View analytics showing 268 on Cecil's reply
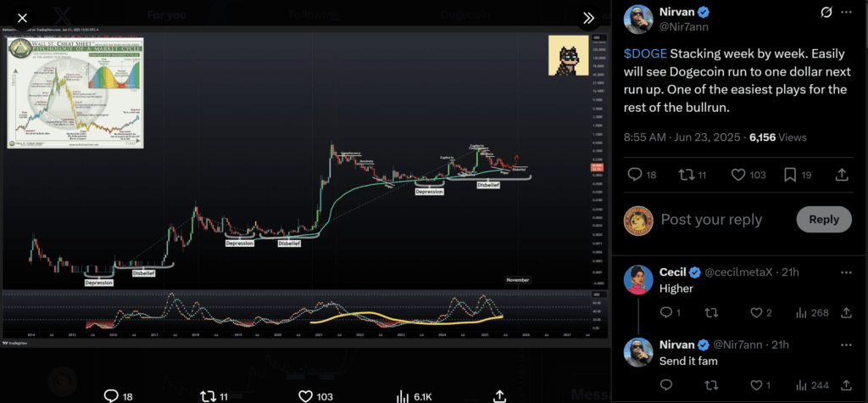Image resolution: width=868 pixels, height=403 pixels. tap(811, 313)
